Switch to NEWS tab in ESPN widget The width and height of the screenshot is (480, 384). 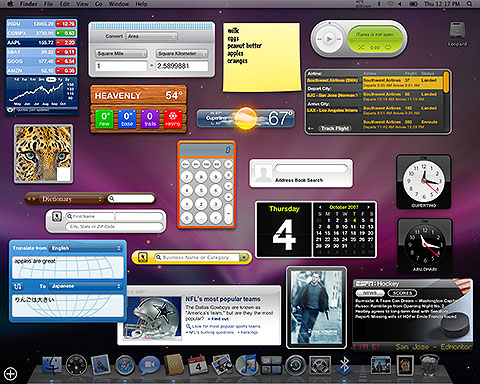(x=369, y=293)
